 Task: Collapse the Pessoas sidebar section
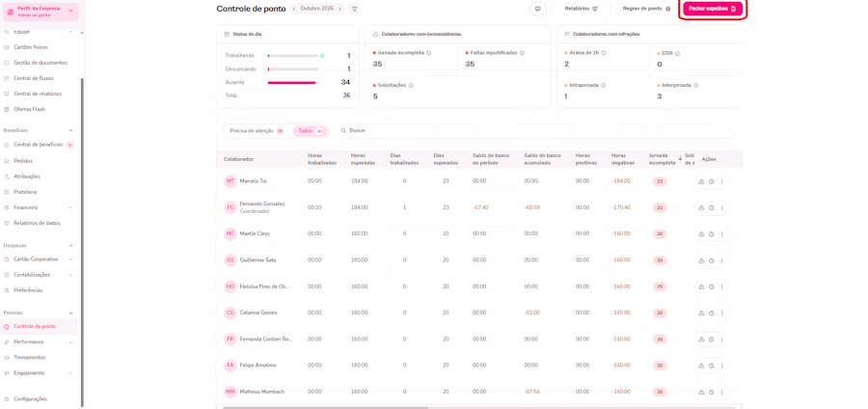[70, 313]
